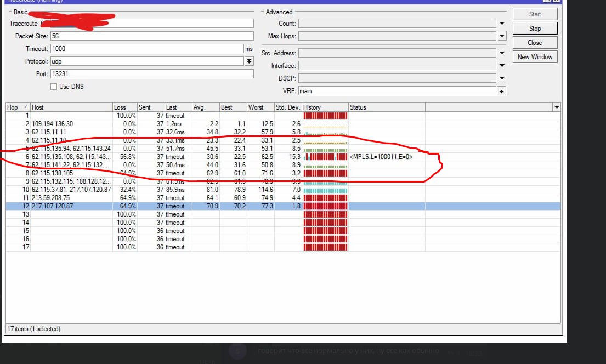Expand the DSCP field arrow
606x364 pixels.
(502, 78)
